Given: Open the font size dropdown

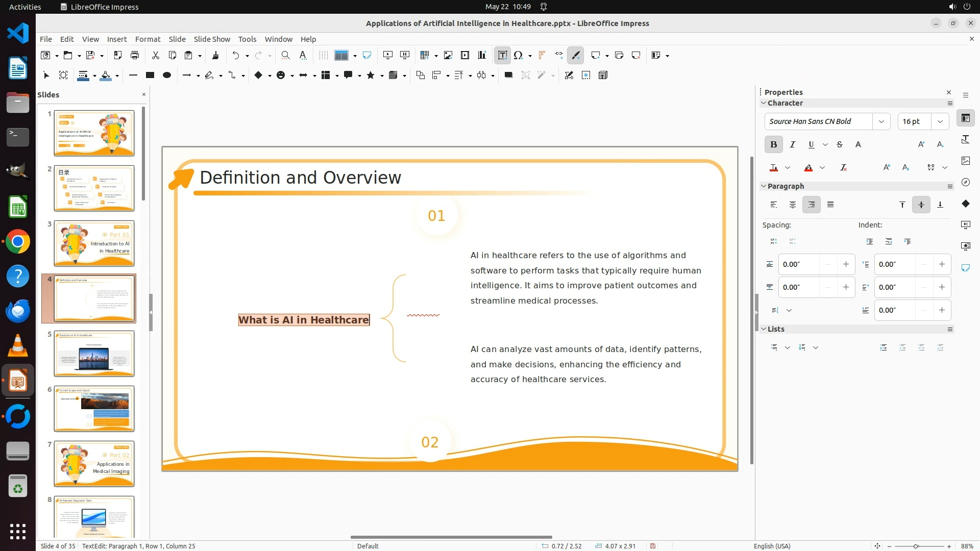Looking at the screenshot, I should click(x=940, y=121).
